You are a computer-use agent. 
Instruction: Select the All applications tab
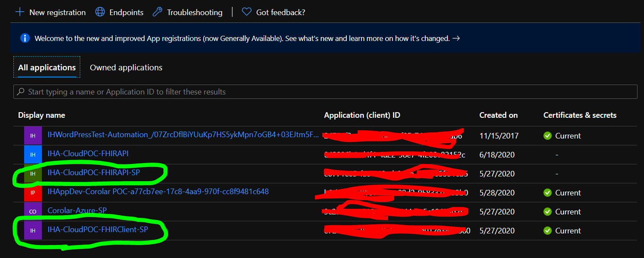click(x=47, y=67)
